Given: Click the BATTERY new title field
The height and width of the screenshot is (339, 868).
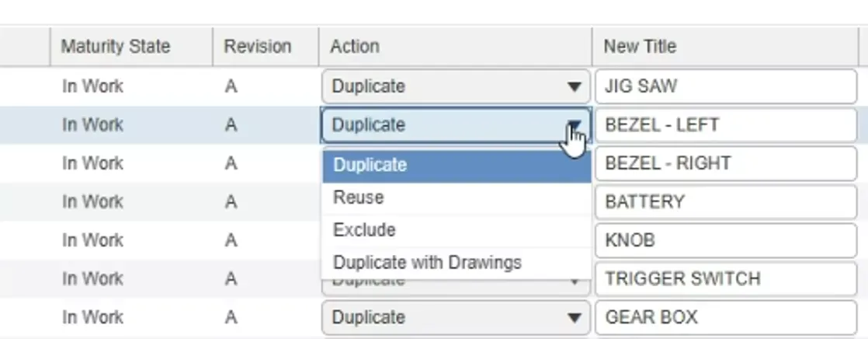Looking at the screenshot, I should click(726, 201).
